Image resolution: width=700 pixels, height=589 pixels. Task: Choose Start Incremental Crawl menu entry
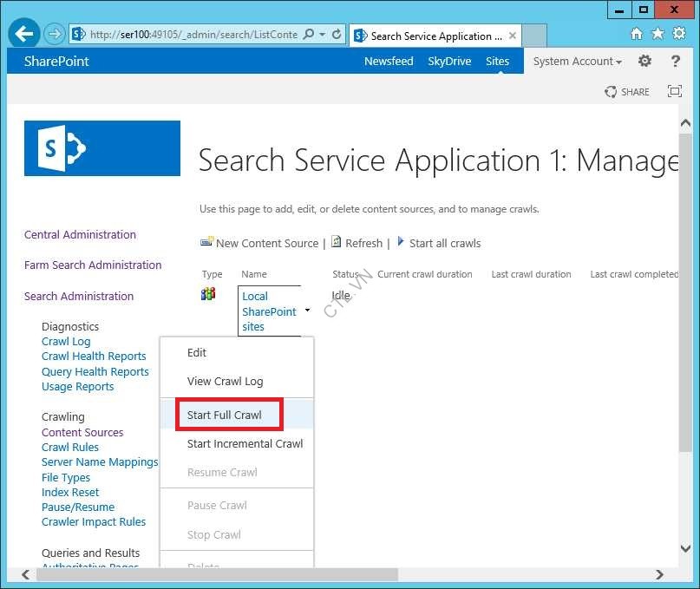(x=245, y=443)
